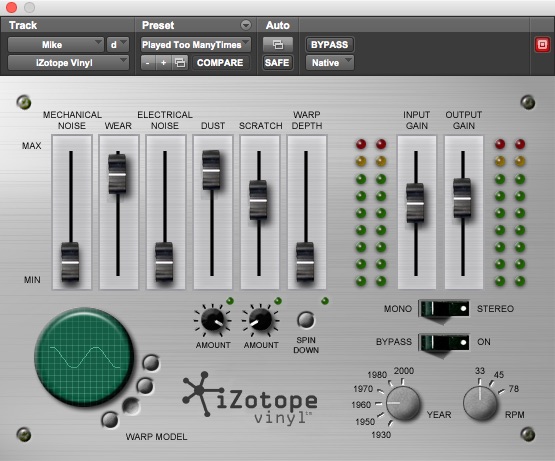Click the red target button in plugin header
This screenshot has height=461, width=555.
542,45
